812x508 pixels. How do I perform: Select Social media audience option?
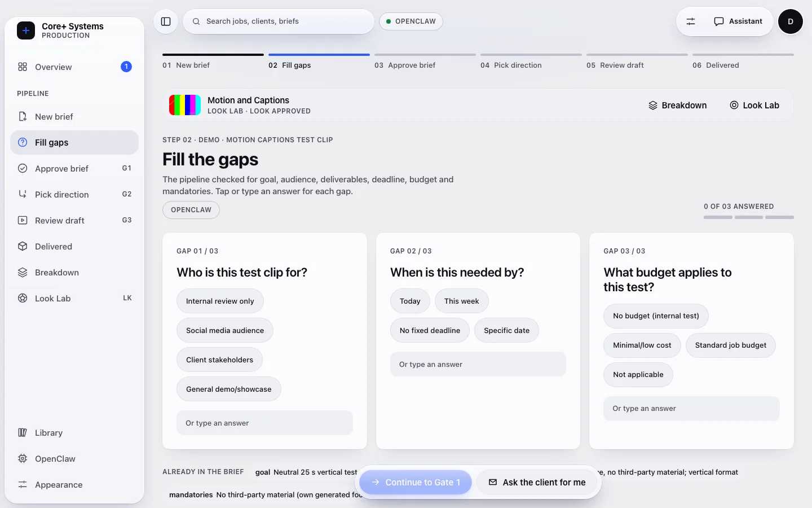pos(225,331)
